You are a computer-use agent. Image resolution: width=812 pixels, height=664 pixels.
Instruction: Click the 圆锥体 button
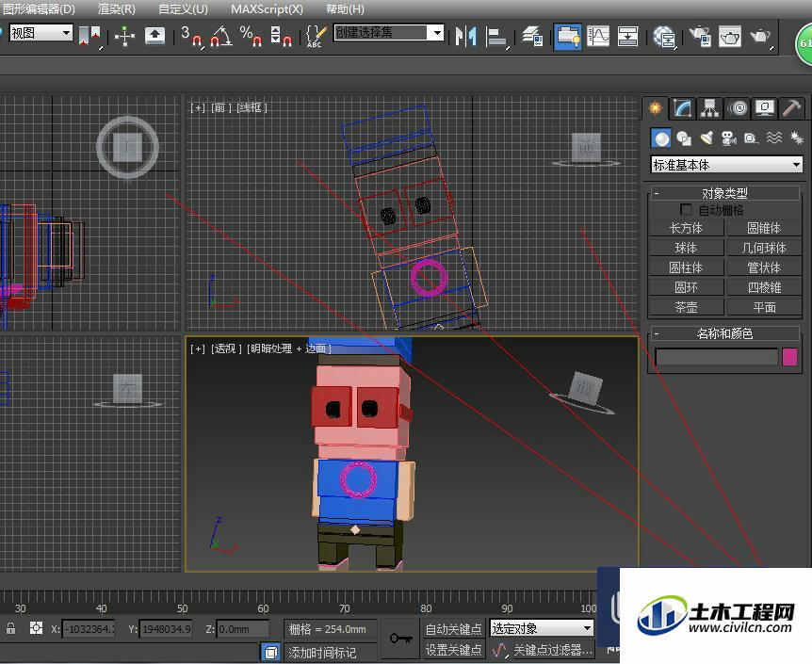click(764, 228)
